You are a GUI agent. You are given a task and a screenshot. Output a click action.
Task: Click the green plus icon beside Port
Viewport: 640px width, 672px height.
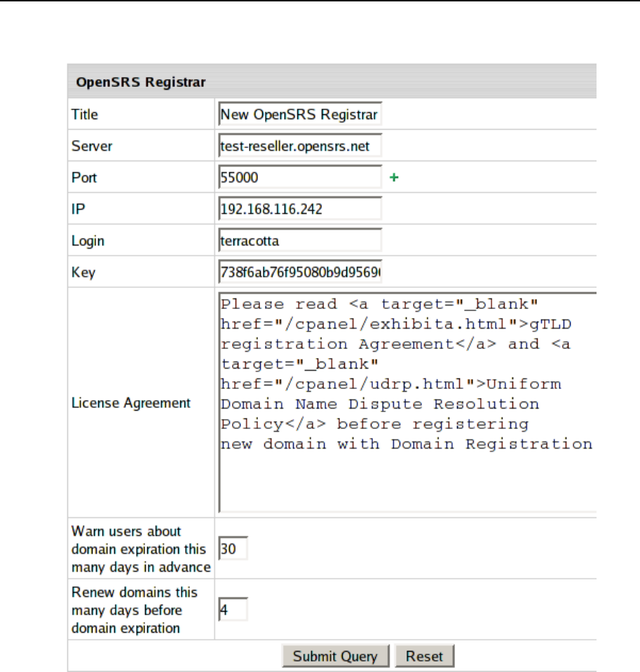[394, 178]
